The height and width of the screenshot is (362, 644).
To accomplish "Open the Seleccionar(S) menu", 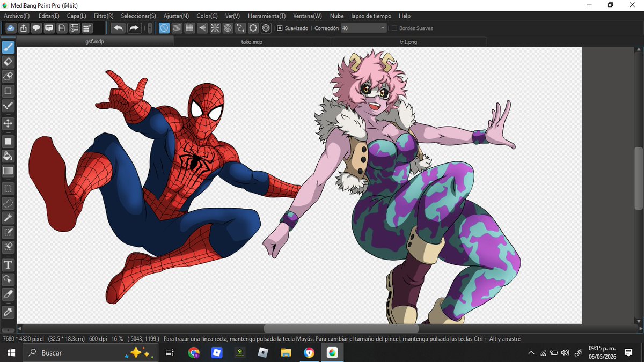I will (x=138, y=16).
